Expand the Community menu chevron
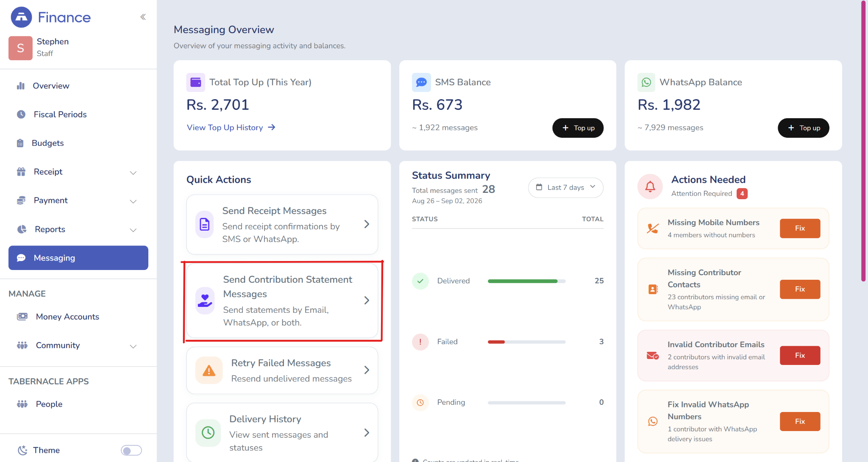Image resolution: width=868 pixels, height=462 pixels. [x=133, y=346]
